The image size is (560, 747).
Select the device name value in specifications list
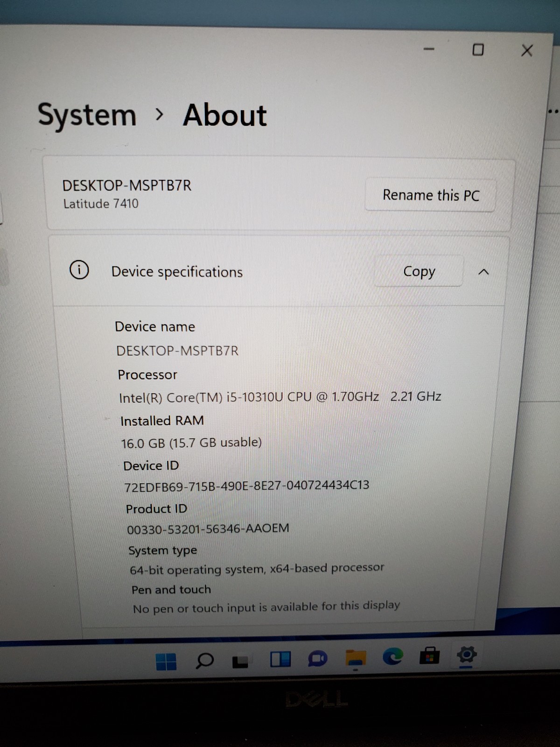tap(177, 351)
